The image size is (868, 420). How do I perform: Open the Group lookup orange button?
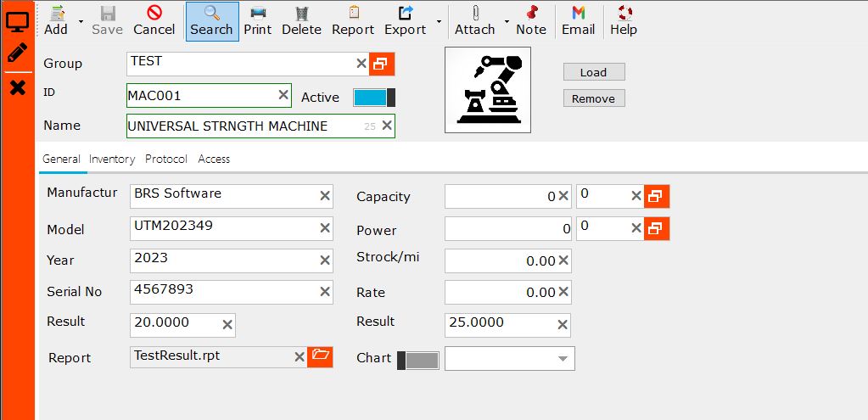point(382,64)
